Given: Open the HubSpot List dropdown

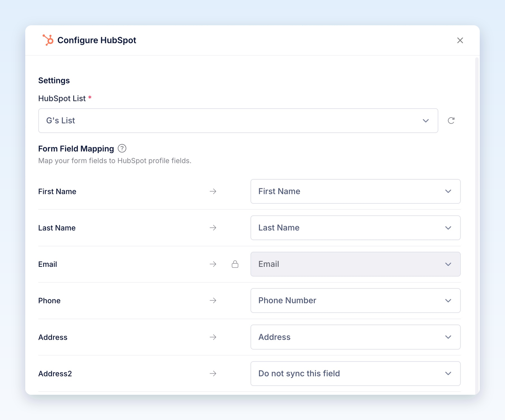Looking at the screenshot, I should click(238, 121).
